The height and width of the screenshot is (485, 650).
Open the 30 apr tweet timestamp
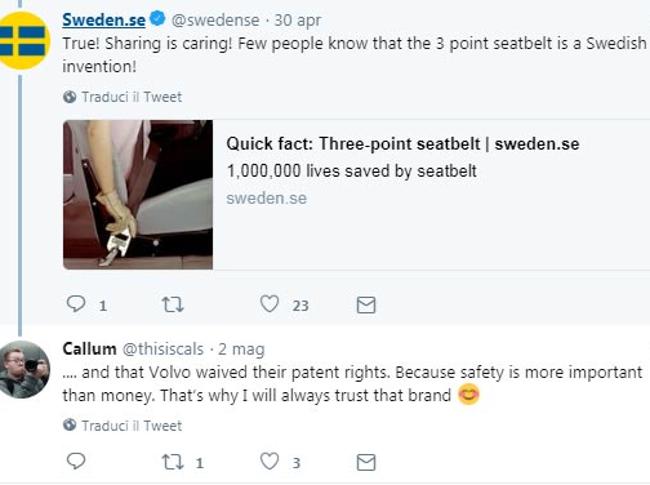tap(296, 20)
